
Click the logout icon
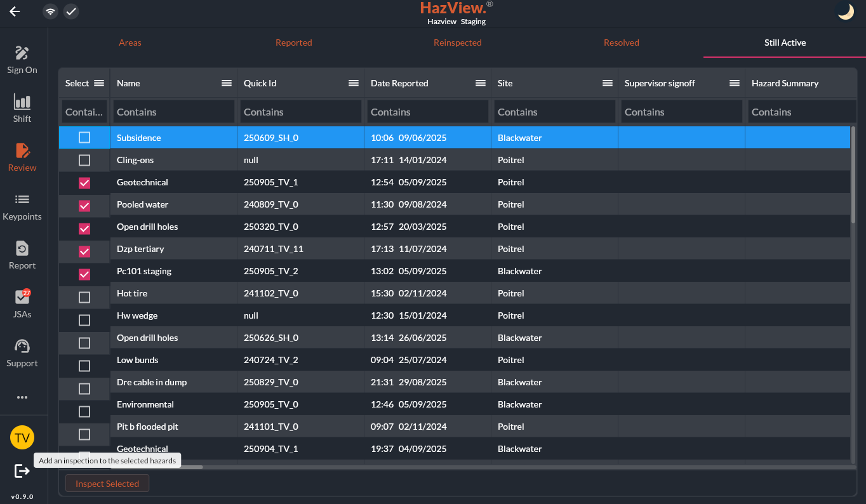point(22,471)
